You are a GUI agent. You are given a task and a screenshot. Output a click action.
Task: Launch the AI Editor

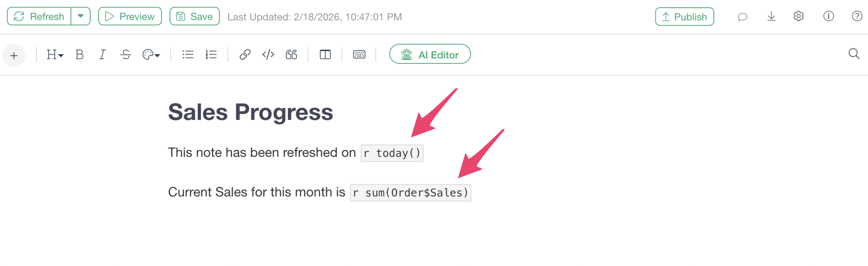[x=430, y=54]
